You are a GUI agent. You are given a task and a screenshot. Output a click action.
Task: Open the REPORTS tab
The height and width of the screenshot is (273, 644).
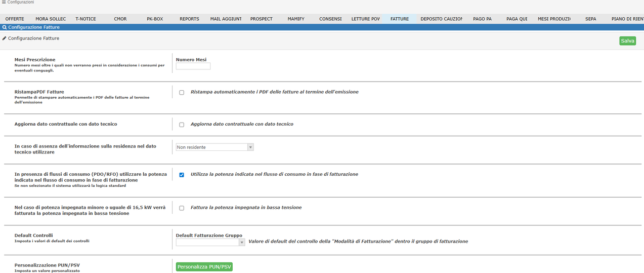pos(189,19)
